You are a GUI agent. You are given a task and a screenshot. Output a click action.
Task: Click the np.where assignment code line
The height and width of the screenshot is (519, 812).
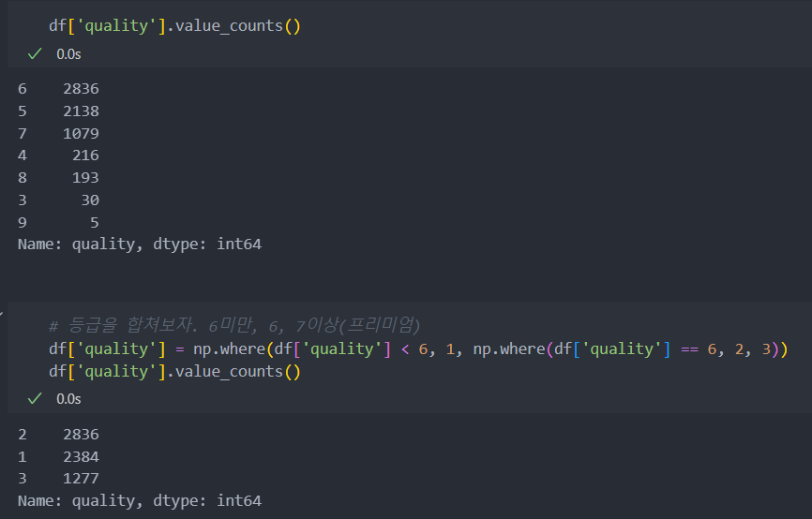pyautogui.click(x=418, y=349)
